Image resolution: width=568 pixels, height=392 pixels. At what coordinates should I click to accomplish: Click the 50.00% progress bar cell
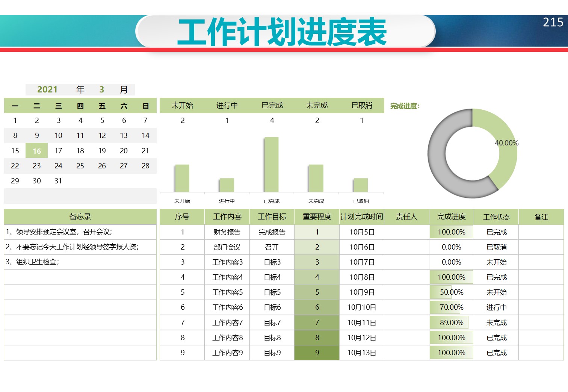[x=452, y=292]
